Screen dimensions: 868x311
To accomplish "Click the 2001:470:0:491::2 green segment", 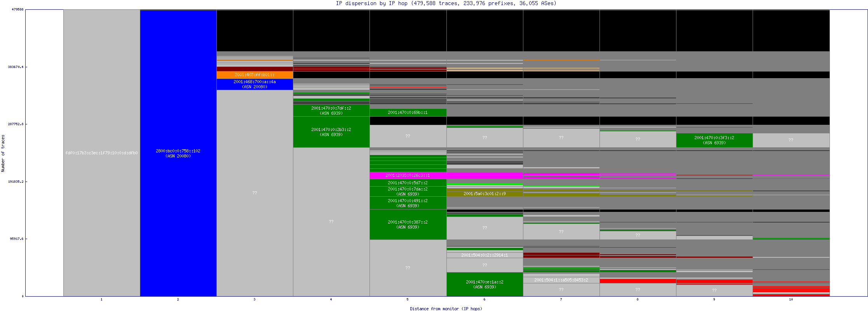I will (x=408, y=203).
